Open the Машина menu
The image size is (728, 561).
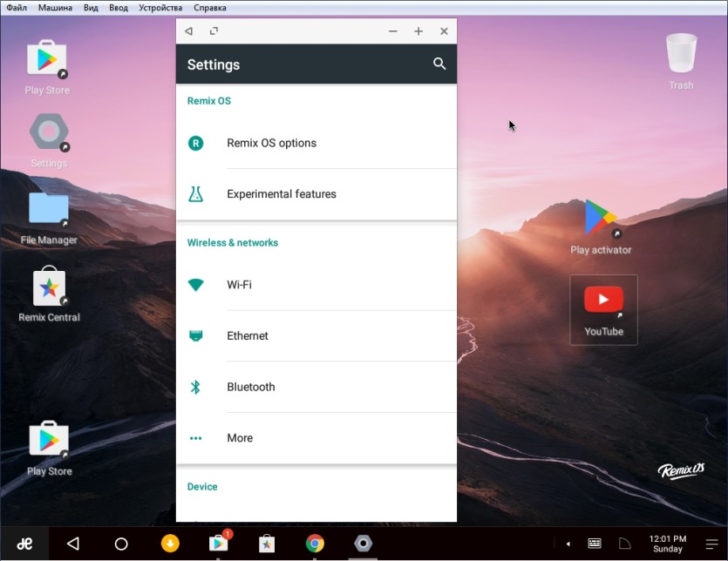(55, 8)
